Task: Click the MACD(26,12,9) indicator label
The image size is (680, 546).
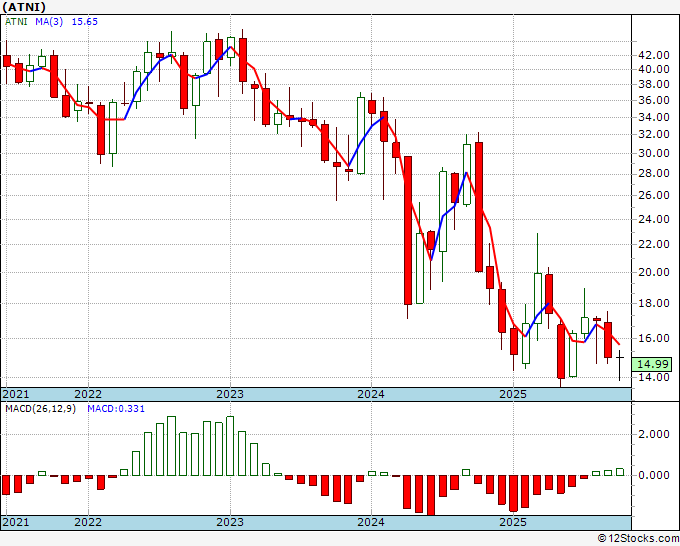Action: 40,409
